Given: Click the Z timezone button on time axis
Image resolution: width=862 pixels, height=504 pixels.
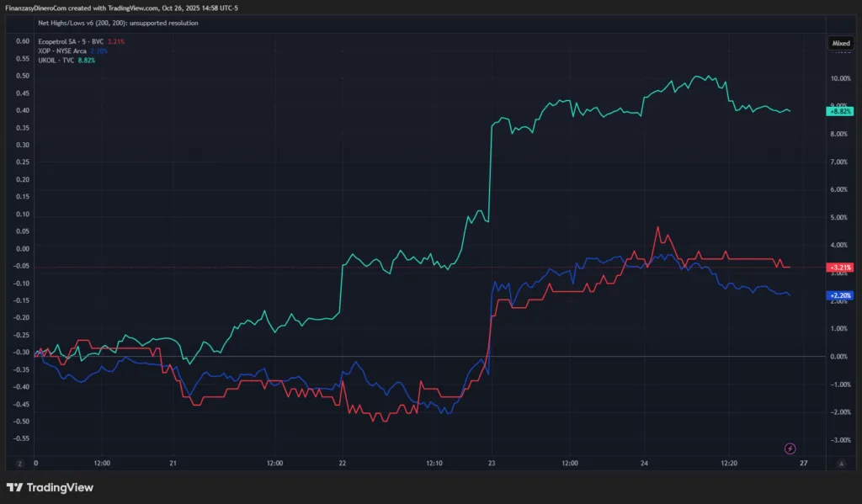Looking at the screenshot, I should tap(19, 463).
